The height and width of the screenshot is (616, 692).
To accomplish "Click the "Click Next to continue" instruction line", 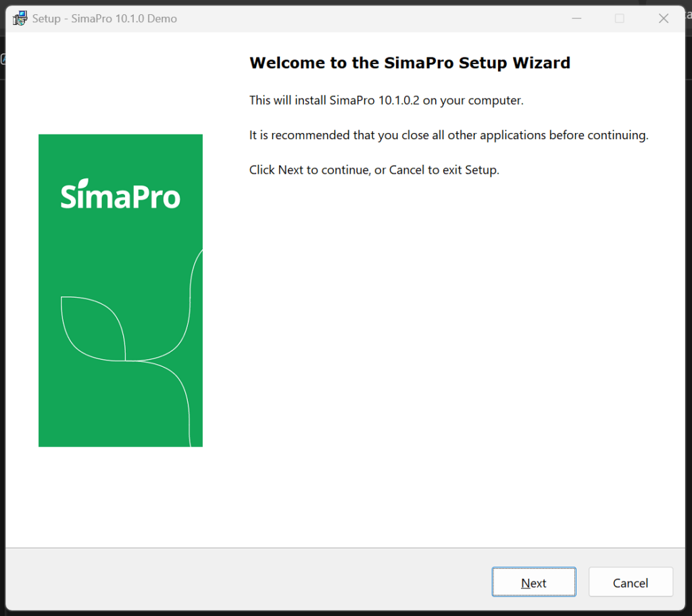I will click(x=374, y=170).
